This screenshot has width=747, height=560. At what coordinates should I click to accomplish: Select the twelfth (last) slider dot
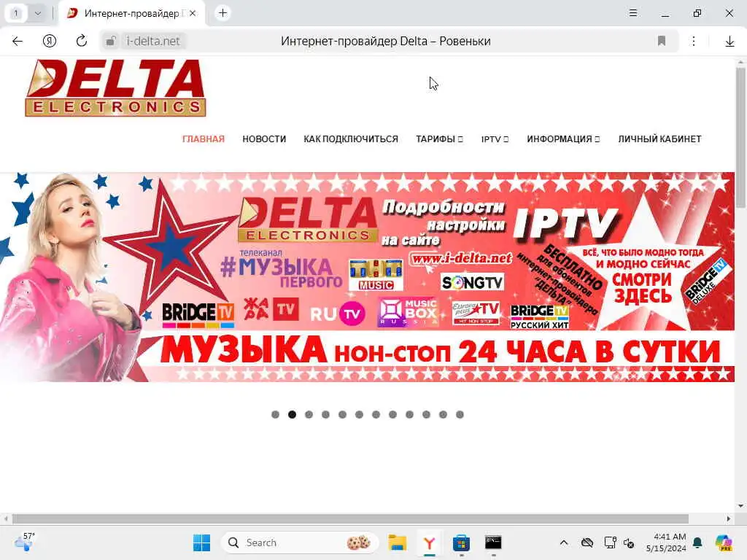pos(460,415)
